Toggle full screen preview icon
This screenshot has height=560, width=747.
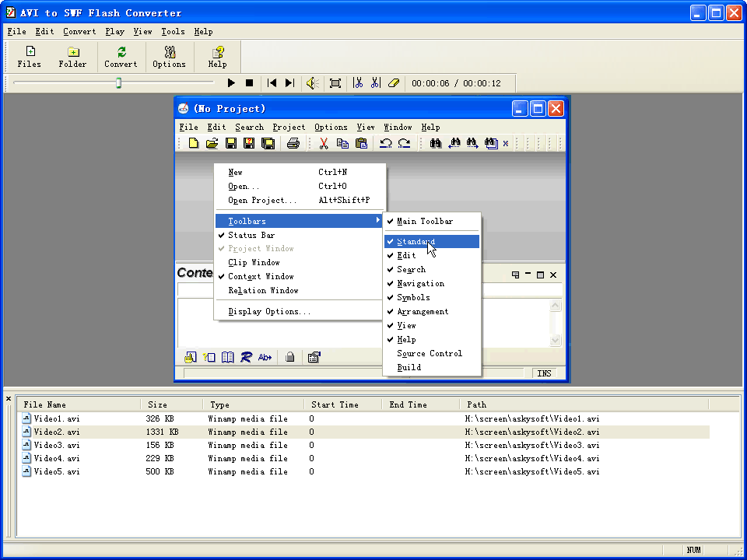(335, 83)
